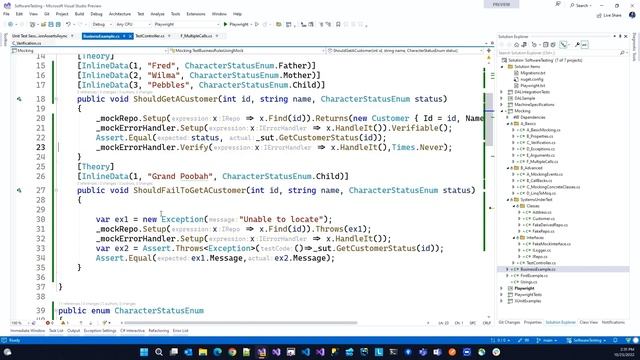Click the Save icon in the toolbar
This screenshot has width=640, height=360.
(x=51, y=24)
